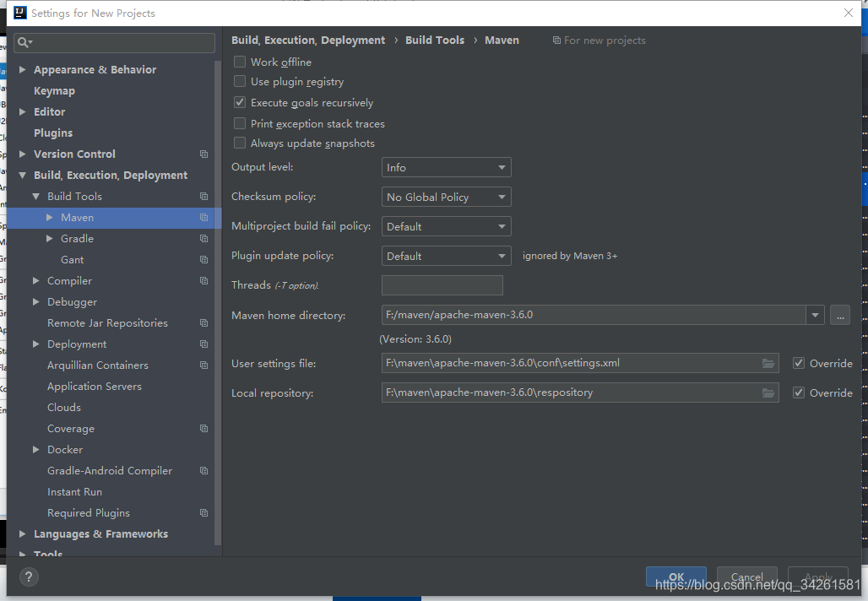The width and height of the screenshot is (868, 601).
Task: Click the settings tree vertical scrollbar
Action: 218,301
